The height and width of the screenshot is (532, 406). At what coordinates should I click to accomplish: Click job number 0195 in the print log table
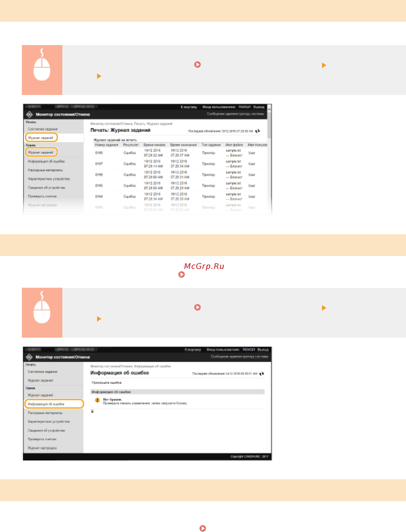pyautogui.click(x=99, y=186)
